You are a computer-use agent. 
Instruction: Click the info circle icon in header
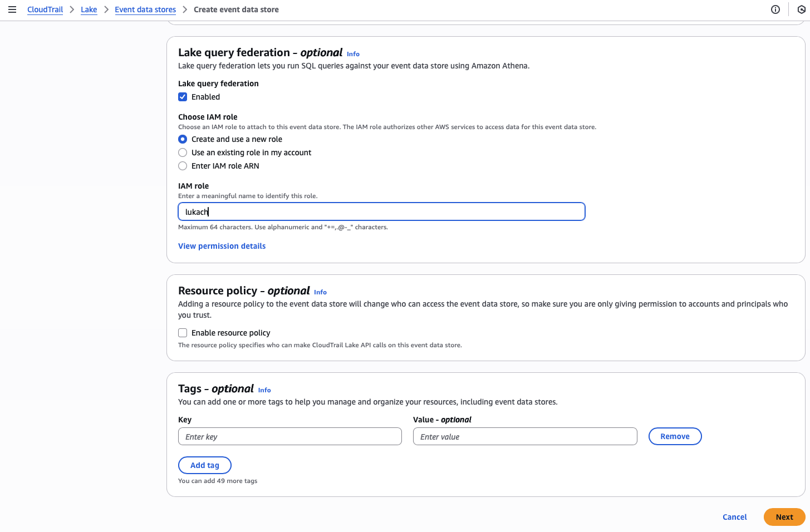[x=775, y=9]
